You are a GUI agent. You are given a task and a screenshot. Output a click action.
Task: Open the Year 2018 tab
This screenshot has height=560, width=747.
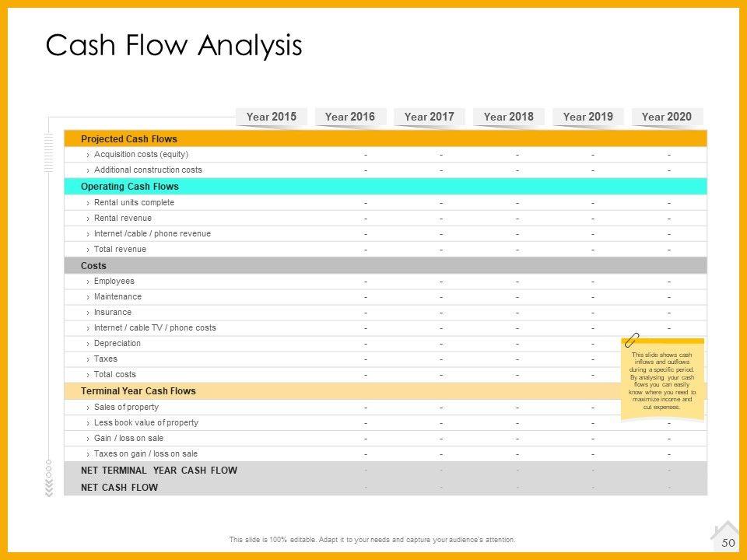point(509,117)
